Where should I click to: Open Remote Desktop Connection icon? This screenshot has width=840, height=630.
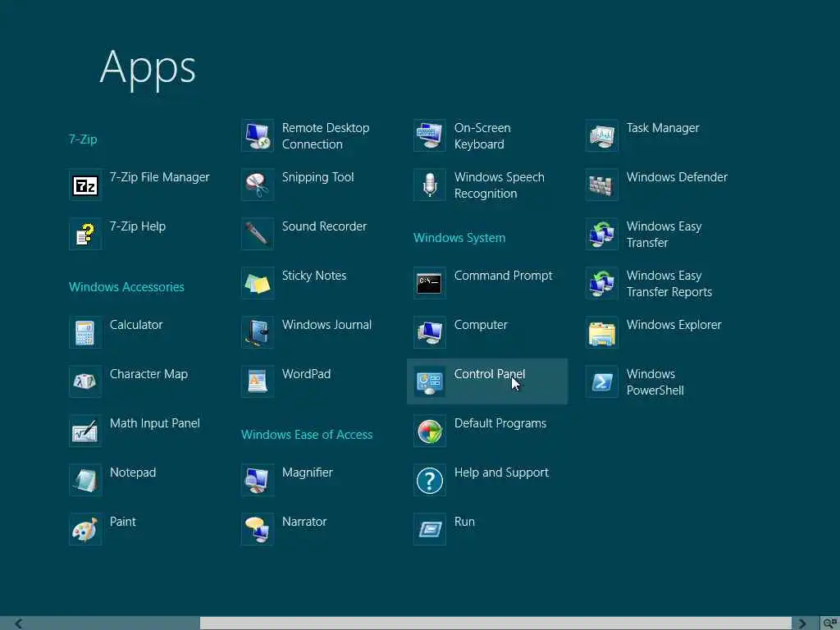(x=258, y=136)
